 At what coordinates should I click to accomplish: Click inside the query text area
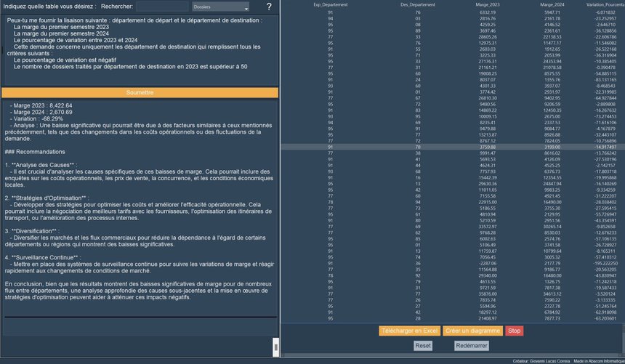[140, 50]
